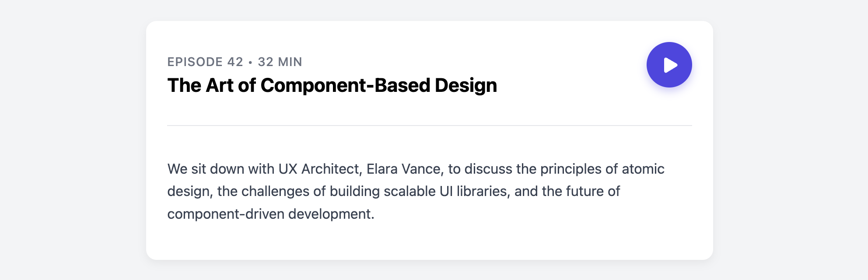This screenshot has width=868, height=280.
Task: Click "We sit down" at description start
Action: [x=206, y=169]
